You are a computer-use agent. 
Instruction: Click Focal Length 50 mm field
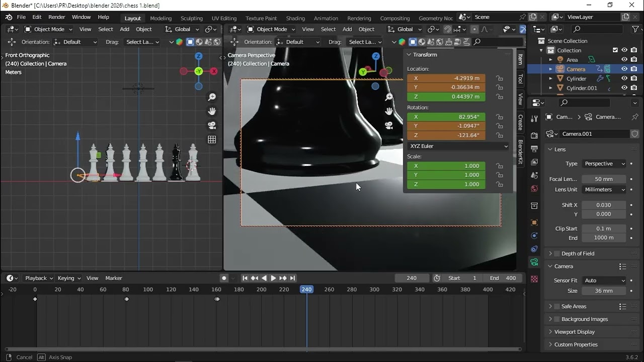coord(604,179)
